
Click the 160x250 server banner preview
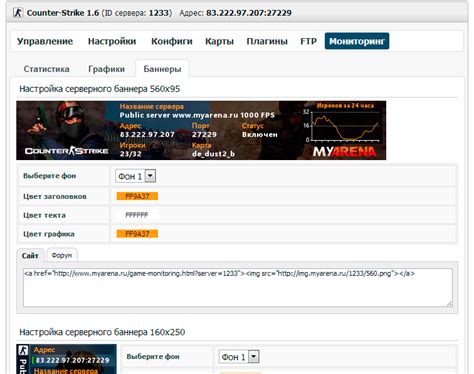tap(66, 359)
